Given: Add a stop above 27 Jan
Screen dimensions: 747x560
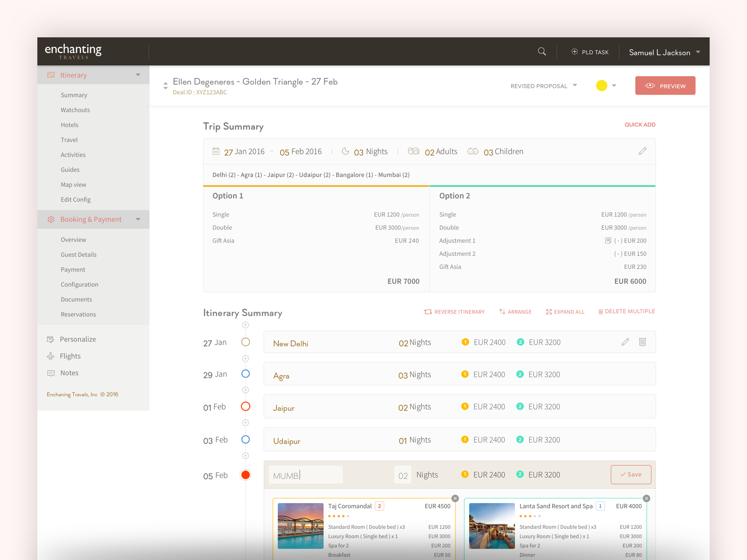Looking at the screenshot, I should click(x=246, y=325).
